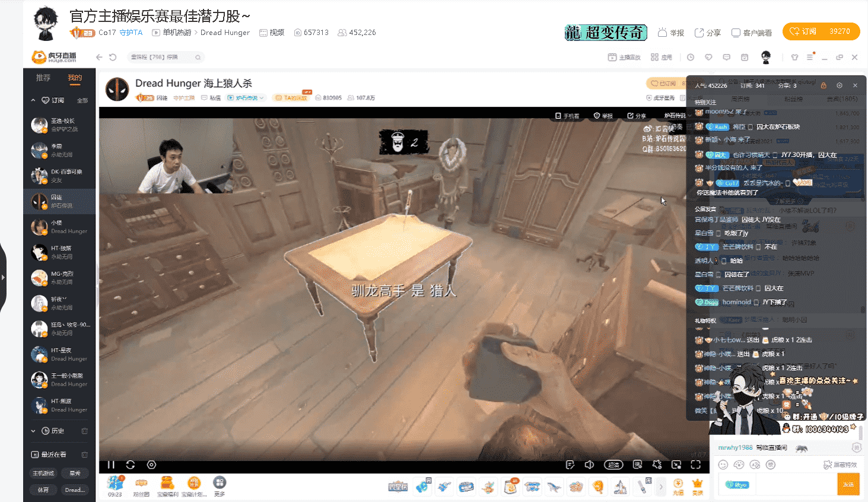
Task: Open the 全部 link in subscriptions
Action: pyautogui.click(x=82, y=100)
